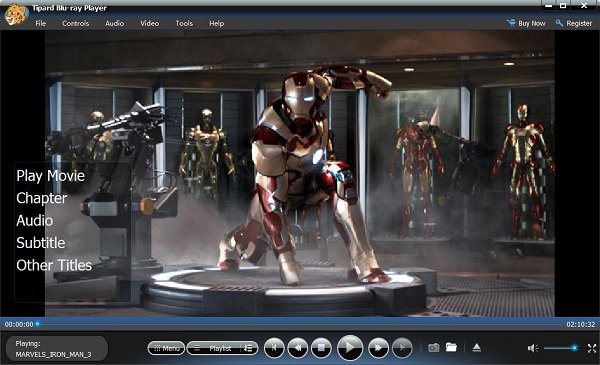600x365 pixels.
Task: Choose Audio in the disc overlay menu
Action: pos(34,220)
